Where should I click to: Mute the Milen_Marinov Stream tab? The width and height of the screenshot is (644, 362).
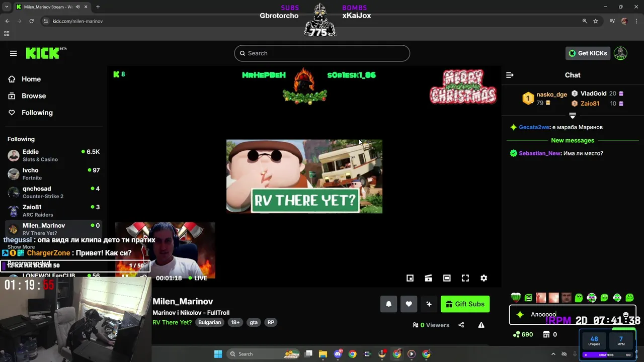click(x=78, y=7)
